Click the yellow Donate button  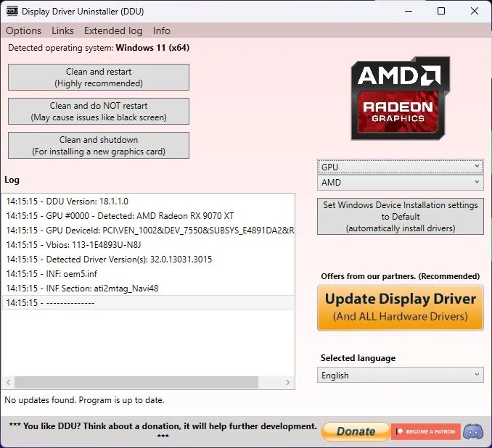pyautogui.click(x=355, y=431)
